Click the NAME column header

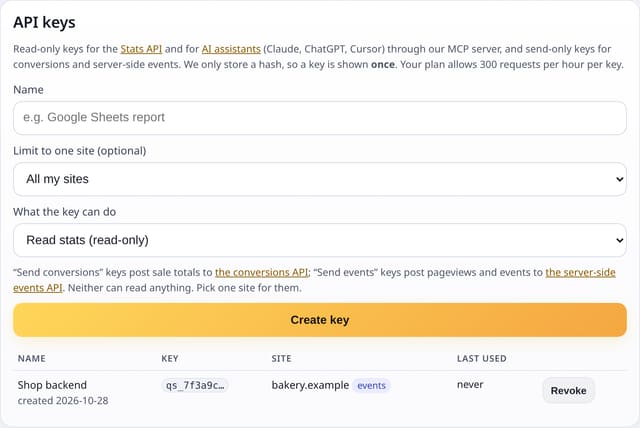pos(31,359)
